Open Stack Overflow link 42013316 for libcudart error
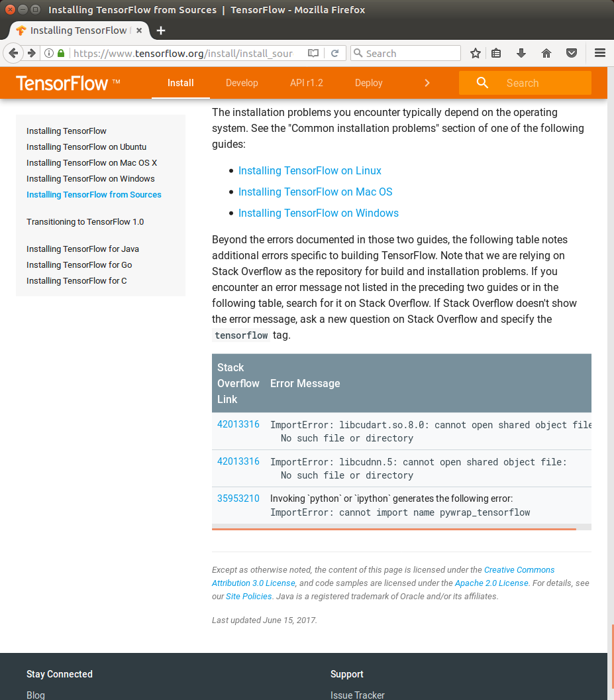The image size is (614, 700). pyautogui.click(x=238, y=424)
